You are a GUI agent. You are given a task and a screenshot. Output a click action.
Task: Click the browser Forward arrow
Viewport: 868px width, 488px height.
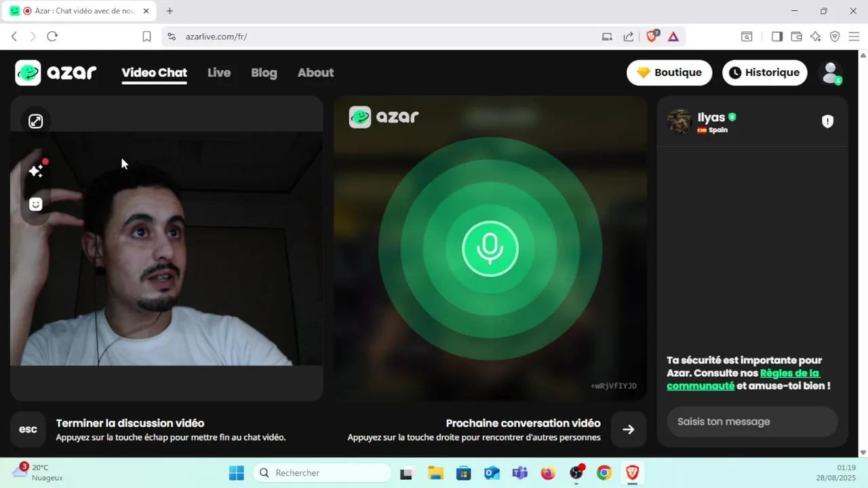point(33,37)
